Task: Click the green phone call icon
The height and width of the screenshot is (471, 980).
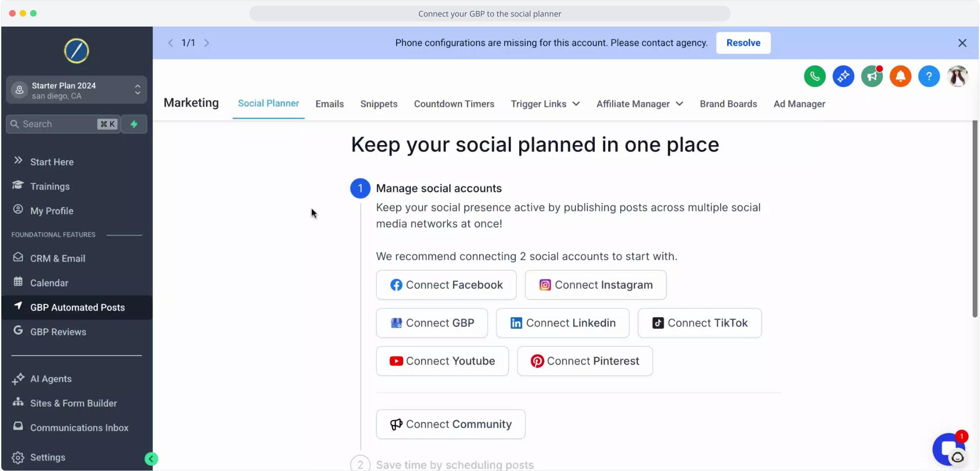Action: [815, 76]
